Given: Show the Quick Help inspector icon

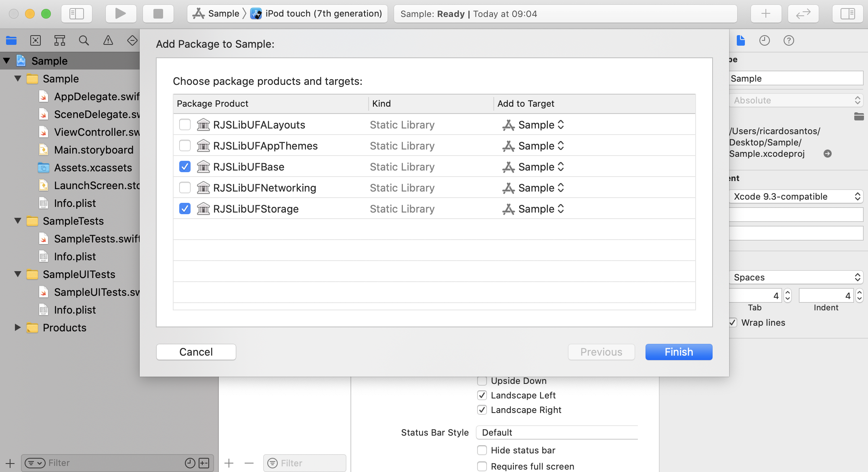Looking at the screenshot, I should (x=788, y=40).
